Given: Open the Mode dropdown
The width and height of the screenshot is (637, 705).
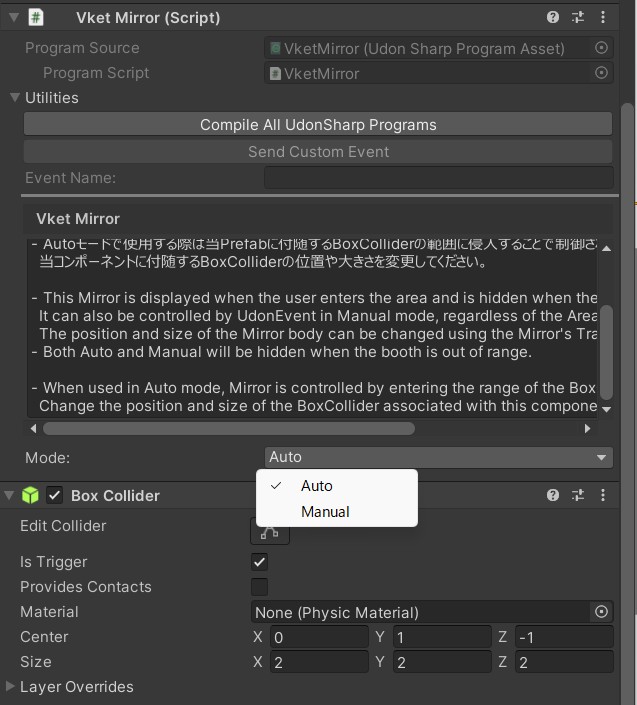Looking at the screenshot, I should tap(438, 457).
